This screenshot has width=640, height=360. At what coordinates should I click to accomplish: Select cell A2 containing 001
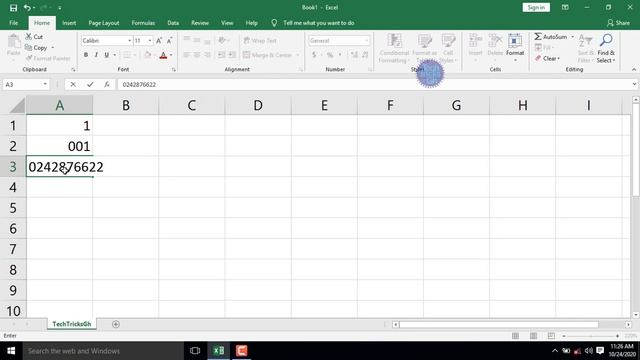pyautogui.click(x=60, y=146)
